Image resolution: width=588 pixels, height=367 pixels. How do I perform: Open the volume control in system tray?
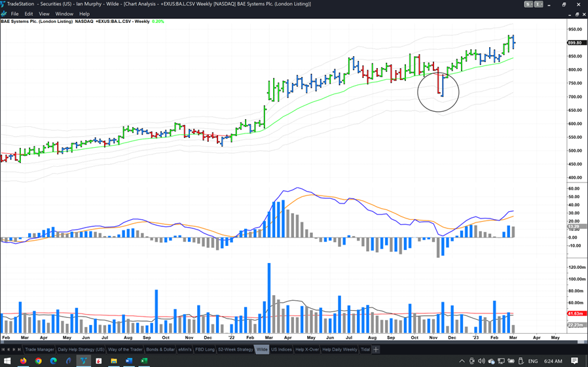(x=481, y=361)
